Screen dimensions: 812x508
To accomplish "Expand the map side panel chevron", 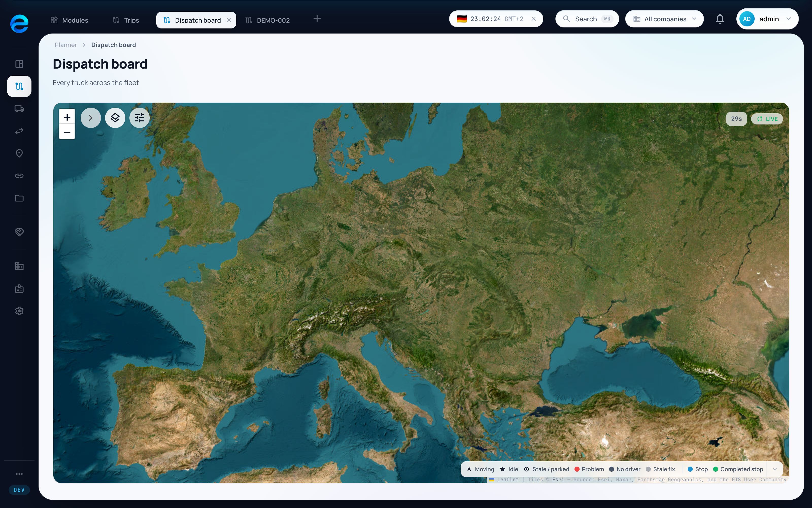I will 91,118.
